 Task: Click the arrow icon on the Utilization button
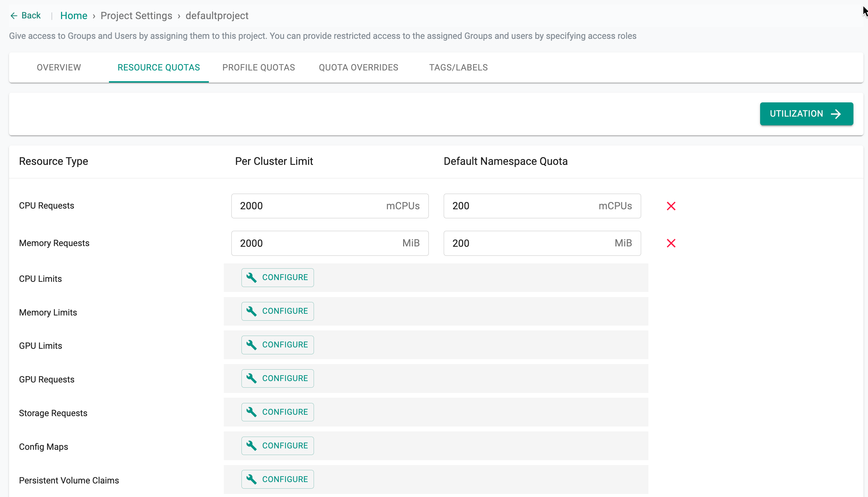click(x=836, y=114)
